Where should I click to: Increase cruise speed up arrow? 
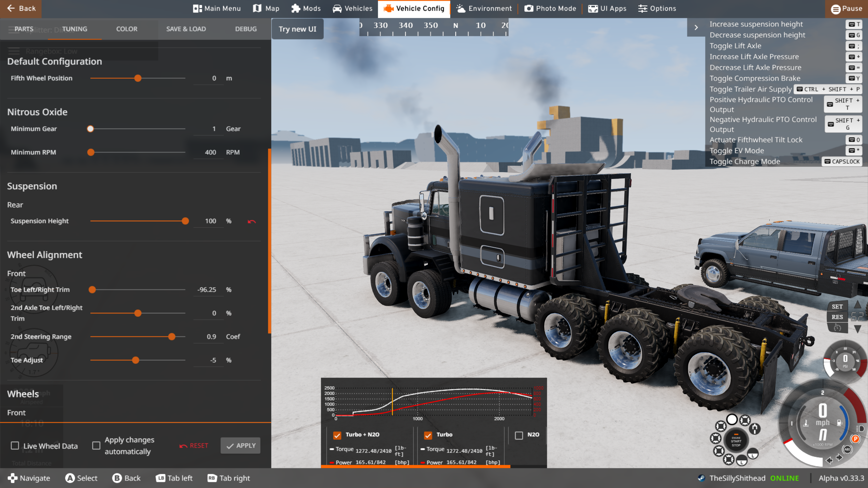(857, 304)
